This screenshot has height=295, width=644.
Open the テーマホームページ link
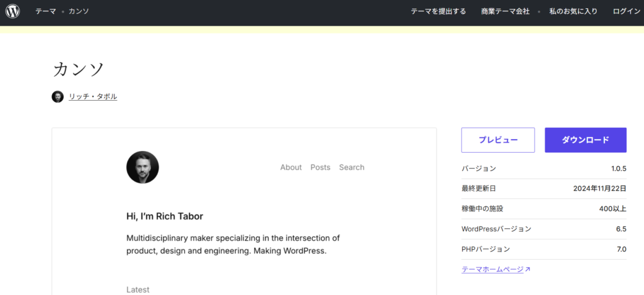(x=492, y=270)
